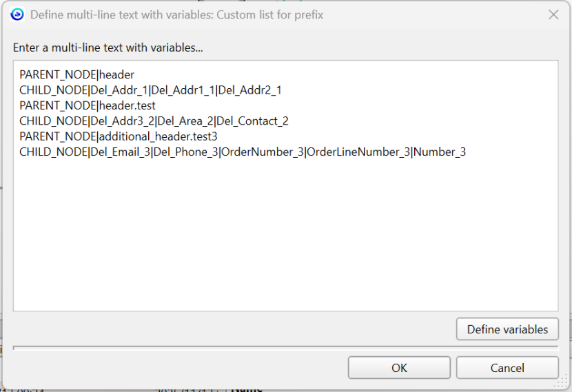572x392 pixels.
Task: Click on Del_Email_3 in last line
Action: click(121, 152)
